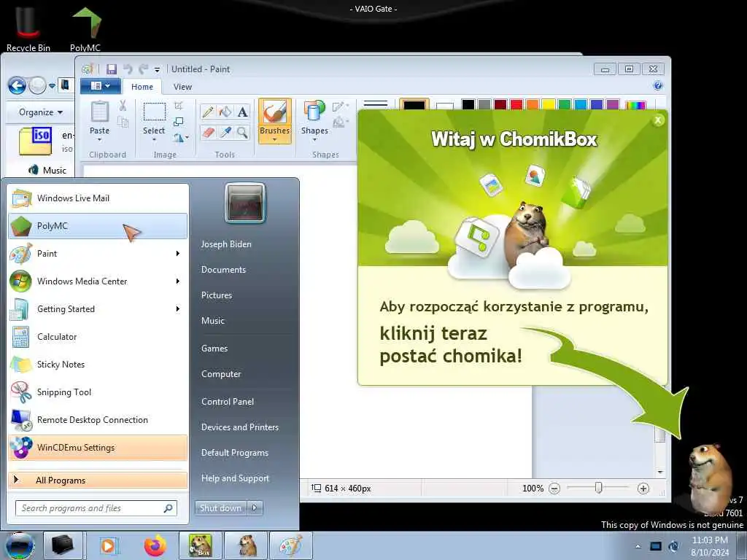Switch to the View tab in Paint

(x=182, y=87)
